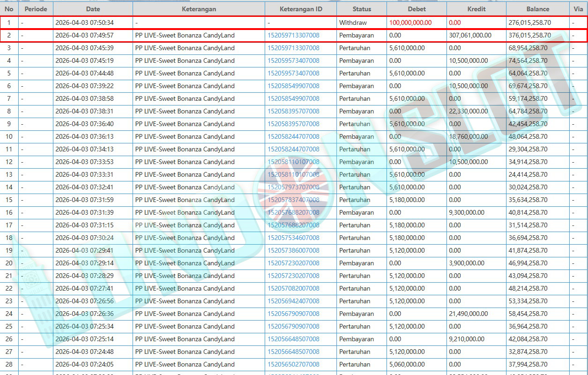This screenshot has height=375, width=588.
Task: Click the Balance column header
Action: tap(537, 9)
